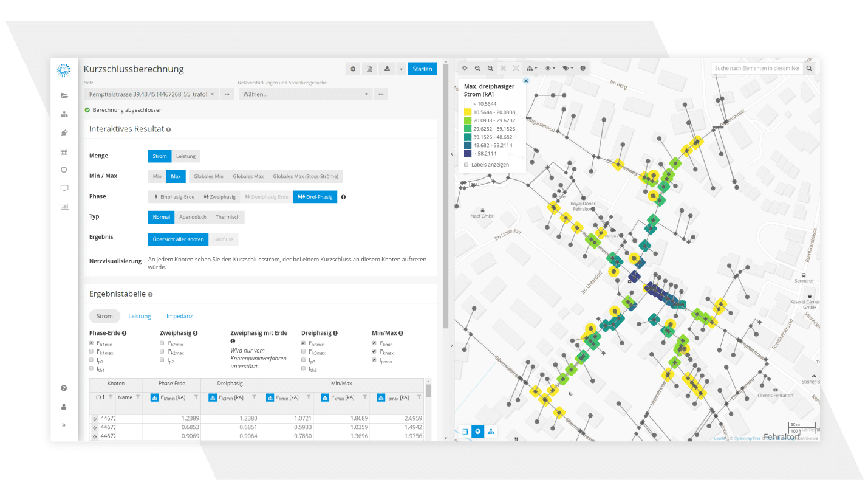Expand the sidebar with double chevron icon
The image size is (868, 499).
tap(64, 425)
